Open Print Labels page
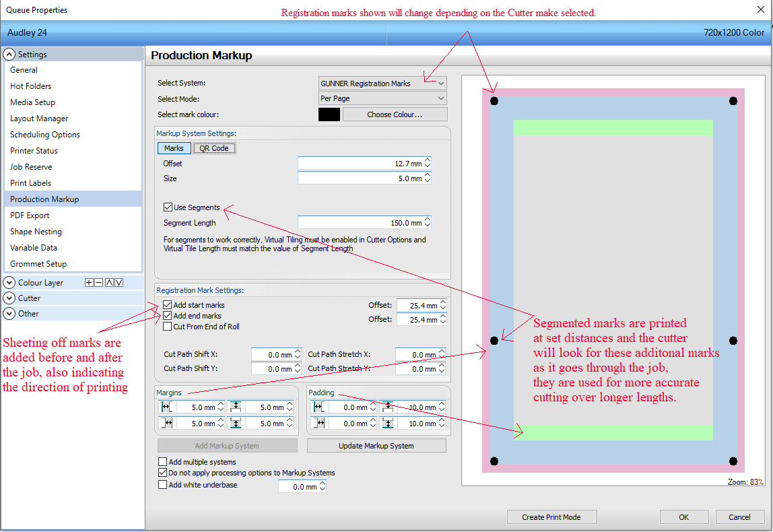Image resolution: width=773 pixels, height=532 pixels. [73, 183]
